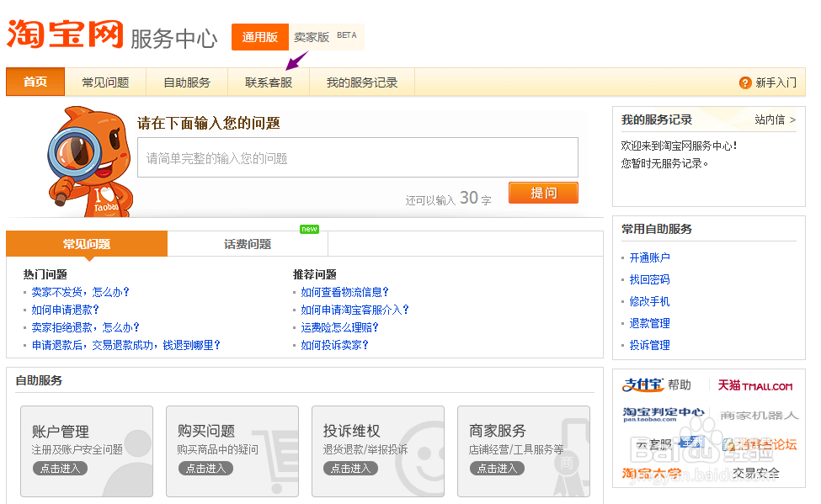
Task: Open 卖家不发货，怎么办？ question
Action: coord(80,292)
